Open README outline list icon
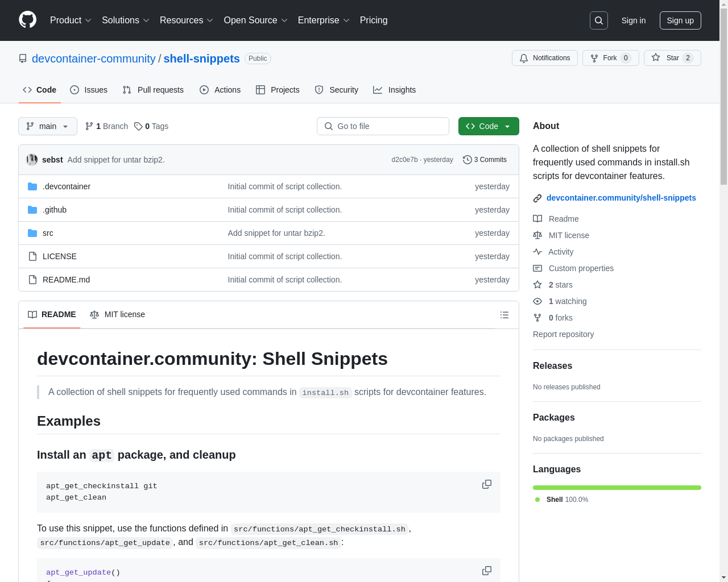728x582 pixels. 504,315
